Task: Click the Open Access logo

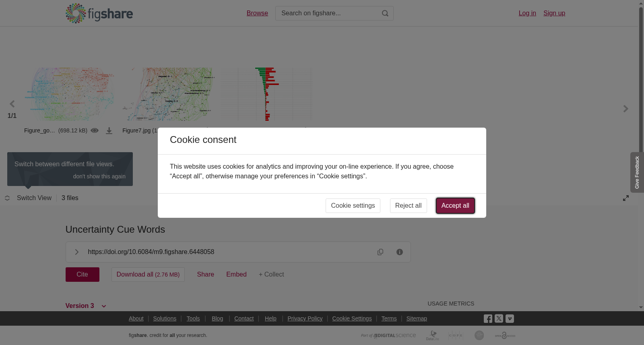Action: (505, 335)
